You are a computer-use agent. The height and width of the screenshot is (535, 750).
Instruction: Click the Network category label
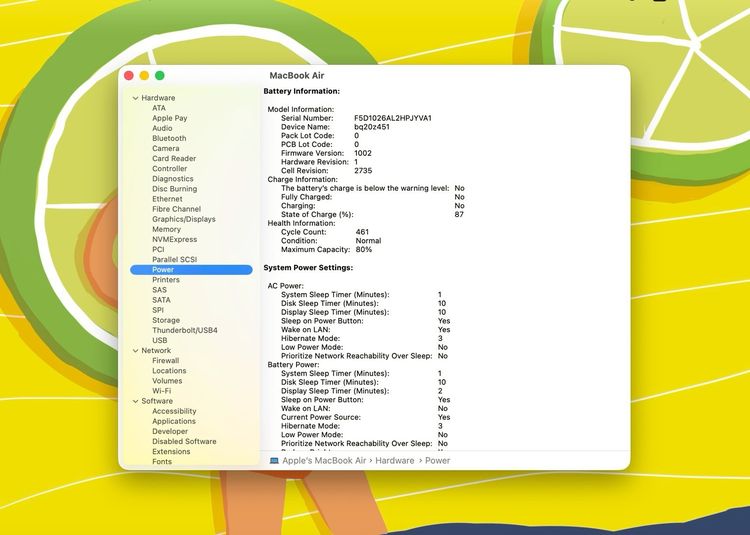156,350
